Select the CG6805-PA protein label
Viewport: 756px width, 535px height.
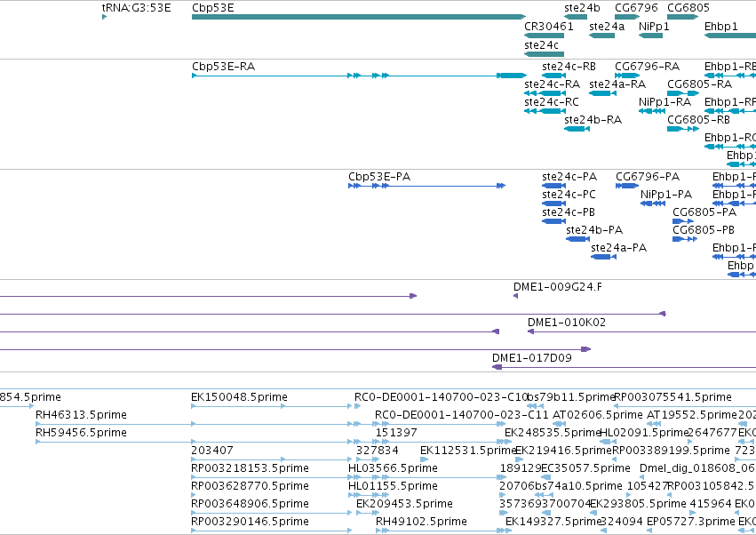tap(704, 212)
